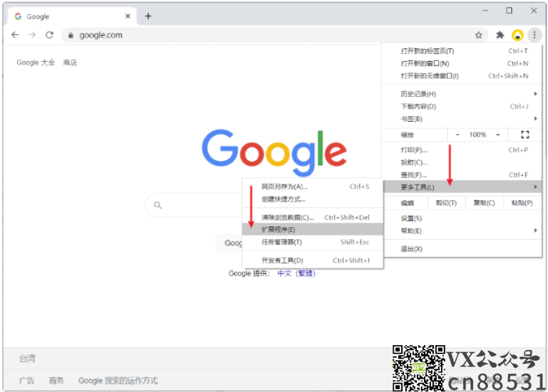The width and height of the screenshot is (548, 392).
Task: Toggle fullscreen icon in zoom row
Action: (525, 134)
